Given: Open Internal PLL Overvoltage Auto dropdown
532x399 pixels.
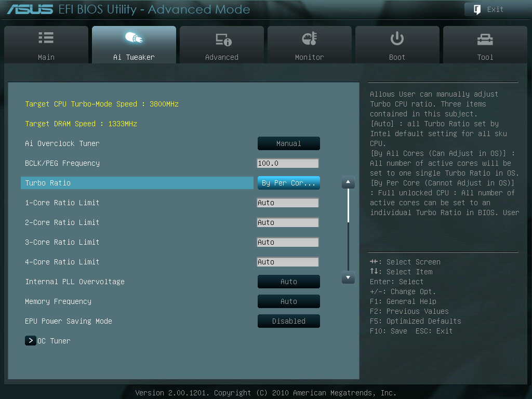Looking at the screenshot, I should pos(289,282).
